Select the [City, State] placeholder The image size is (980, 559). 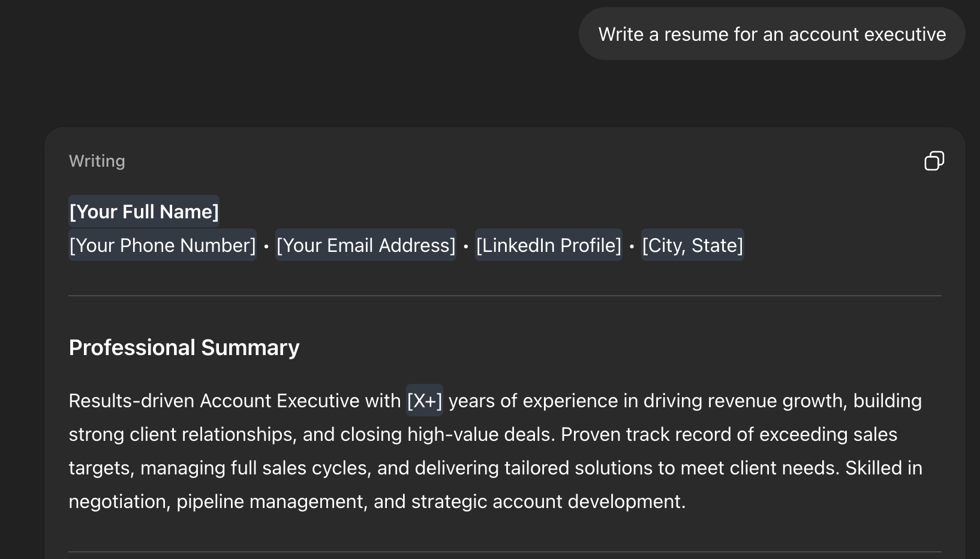point(692,245)
